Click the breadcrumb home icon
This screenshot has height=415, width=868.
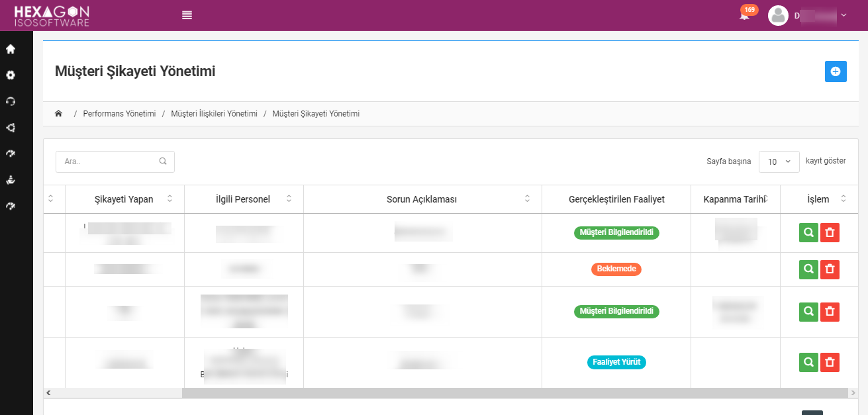[x=58, y=114]
